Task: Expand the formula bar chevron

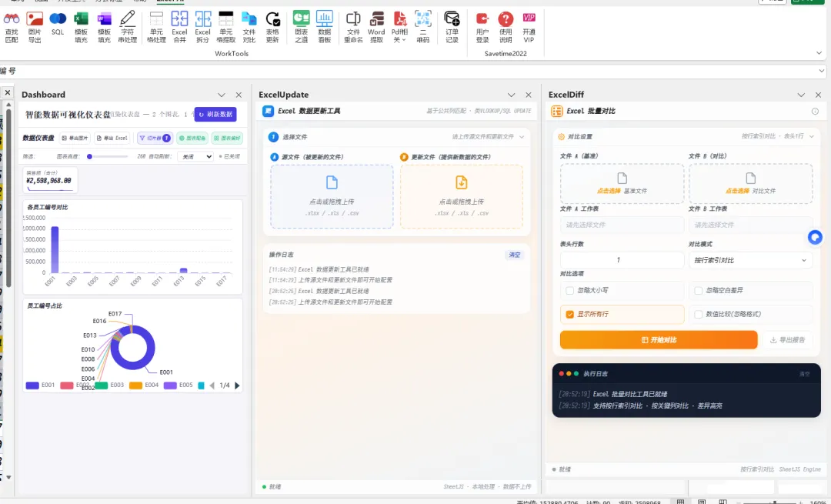Action: click(x=822, y=71)
